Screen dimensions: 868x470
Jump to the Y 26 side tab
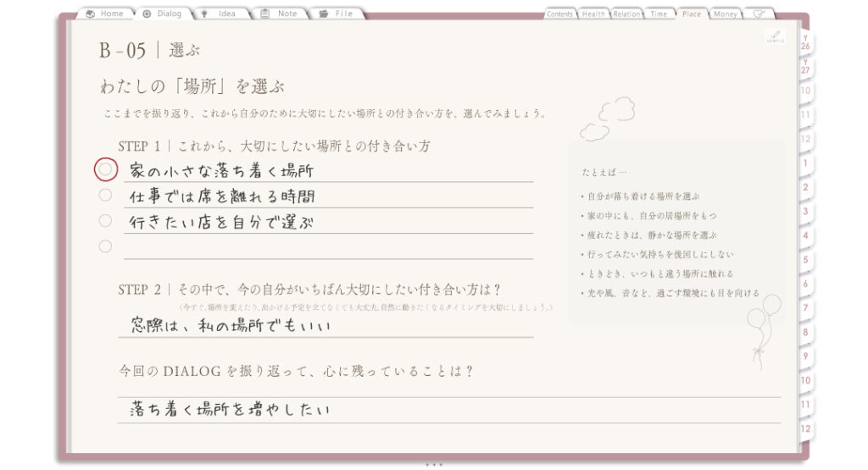pos(805,42)
